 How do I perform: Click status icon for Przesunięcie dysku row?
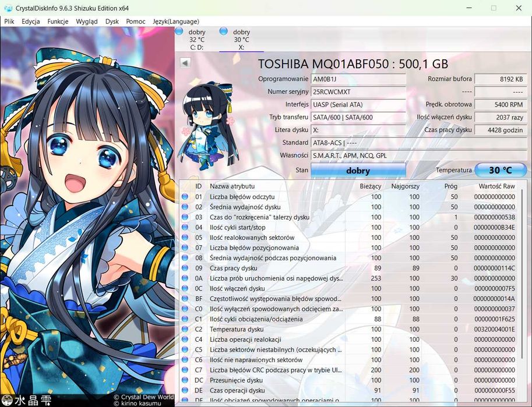(x=185, y=380)
